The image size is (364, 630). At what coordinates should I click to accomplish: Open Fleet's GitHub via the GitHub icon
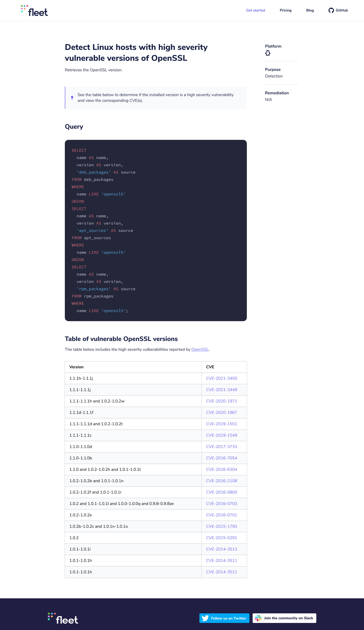pyautogui.click(x=331, y=10)
